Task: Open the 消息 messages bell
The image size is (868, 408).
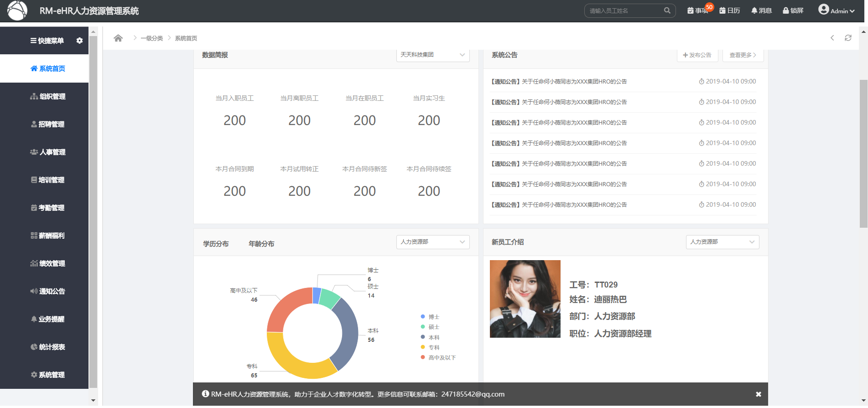Action: [x=761, y=10]
